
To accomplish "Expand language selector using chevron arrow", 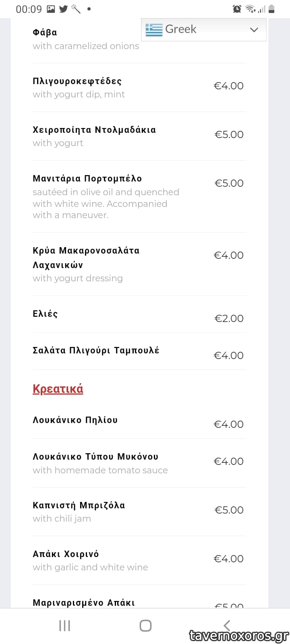I will click(x=254, y=30).
